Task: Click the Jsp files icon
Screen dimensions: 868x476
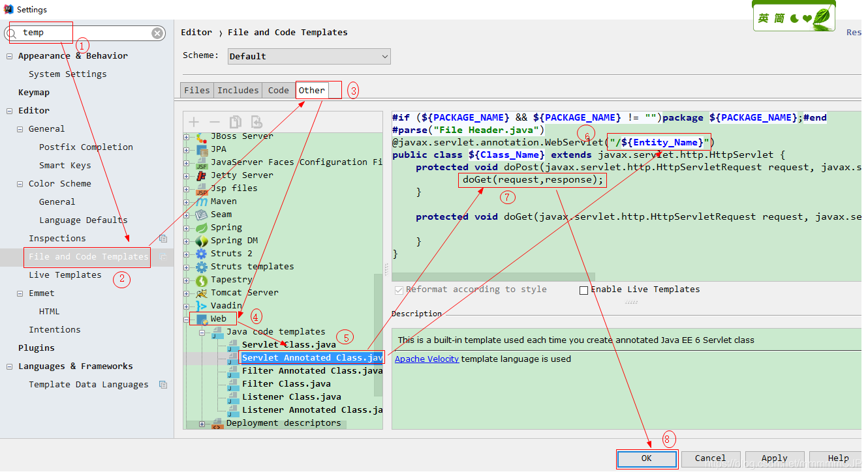Action: tap(202, 188)
